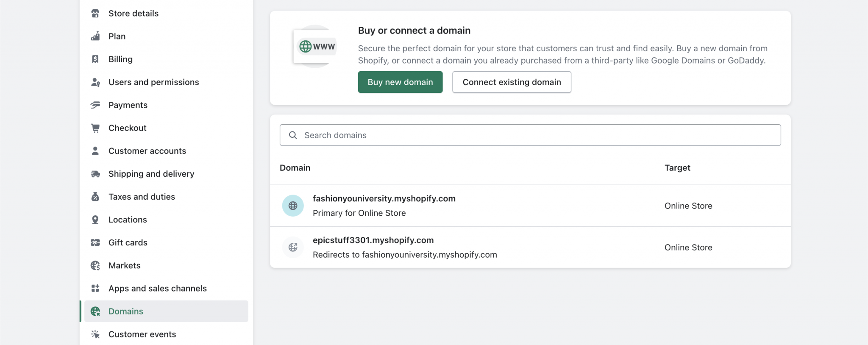Viewport: 868px width, 345px height.
Task: Open Customer accounts settings
Action: pos(147,151)
